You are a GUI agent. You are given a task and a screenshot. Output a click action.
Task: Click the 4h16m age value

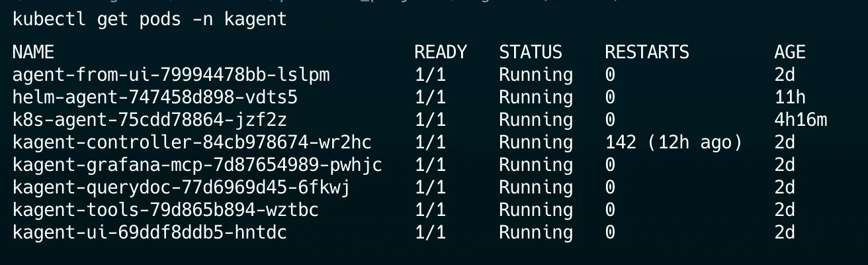tap(801, 120)
